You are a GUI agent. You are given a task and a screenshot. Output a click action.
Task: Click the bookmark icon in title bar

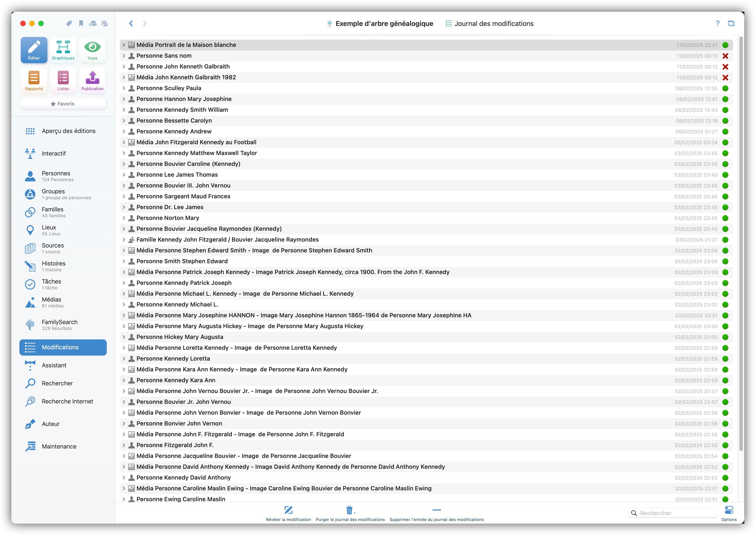81,23
